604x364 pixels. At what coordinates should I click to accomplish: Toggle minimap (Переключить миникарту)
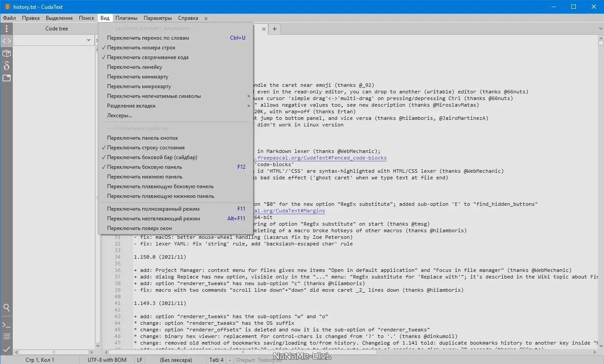(x=176, y=77)
